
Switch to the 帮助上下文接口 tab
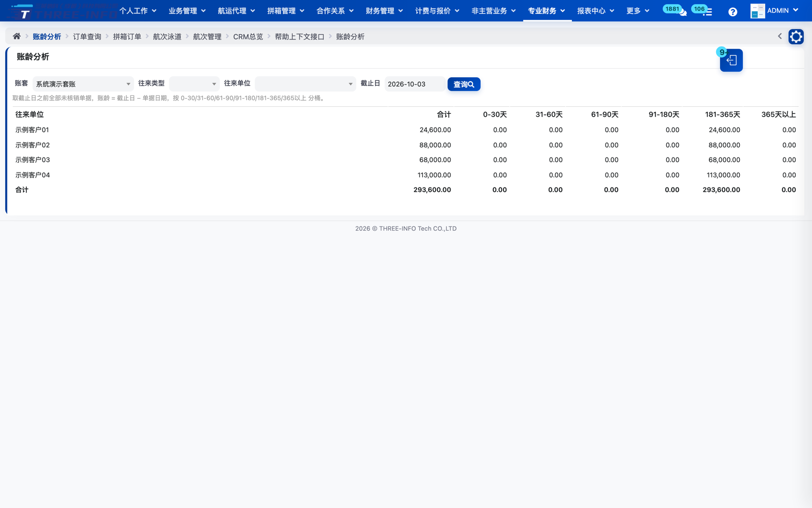pyautogui.click(x=299, y=37)
